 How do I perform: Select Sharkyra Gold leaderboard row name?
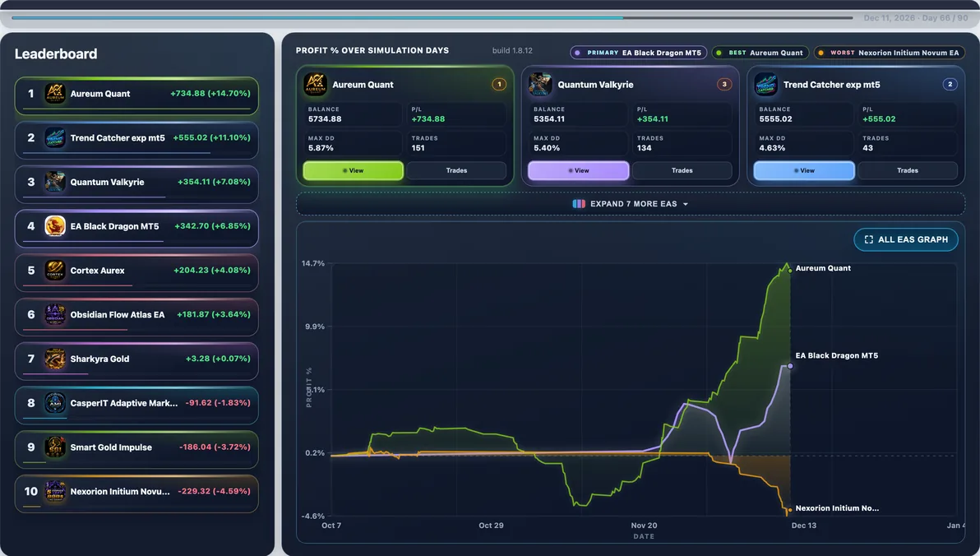pos(99,359)
